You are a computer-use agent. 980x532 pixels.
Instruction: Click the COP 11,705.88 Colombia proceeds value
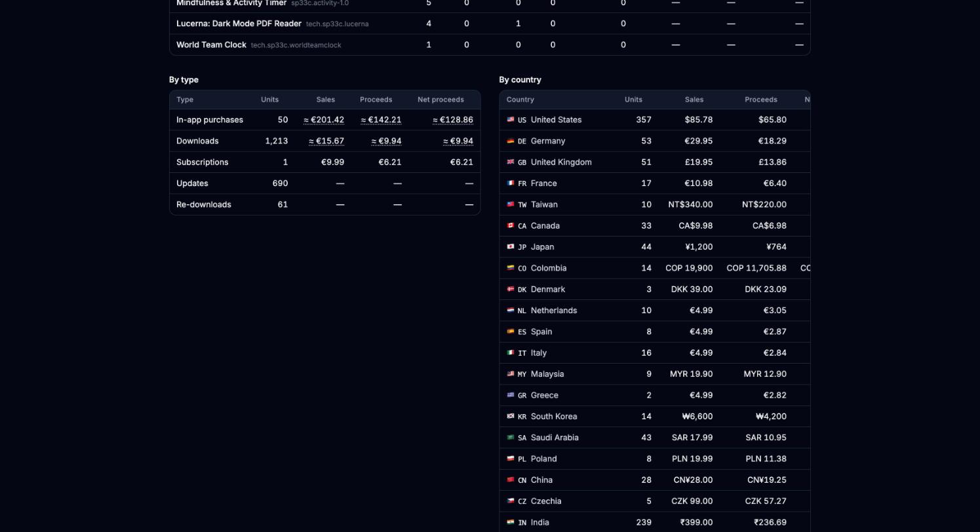[x=756, y=268]
